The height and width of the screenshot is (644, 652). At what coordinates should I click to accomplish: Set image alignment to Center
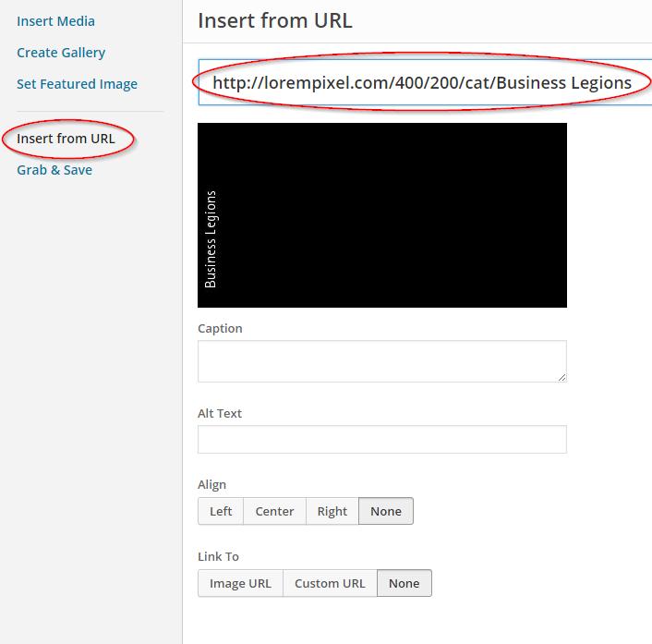tap(274, 511)
